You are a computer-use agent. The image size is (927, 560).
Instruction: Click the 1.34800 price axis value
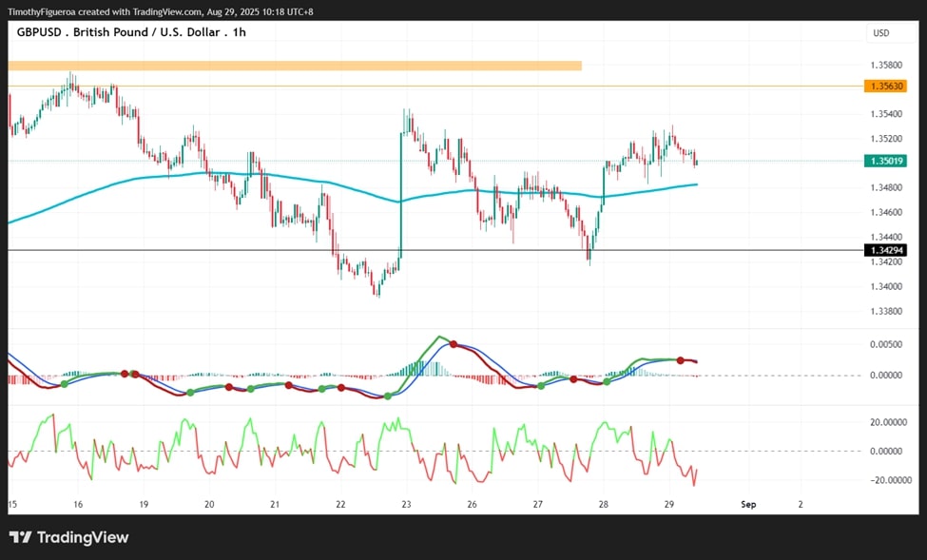pos(886,188)
